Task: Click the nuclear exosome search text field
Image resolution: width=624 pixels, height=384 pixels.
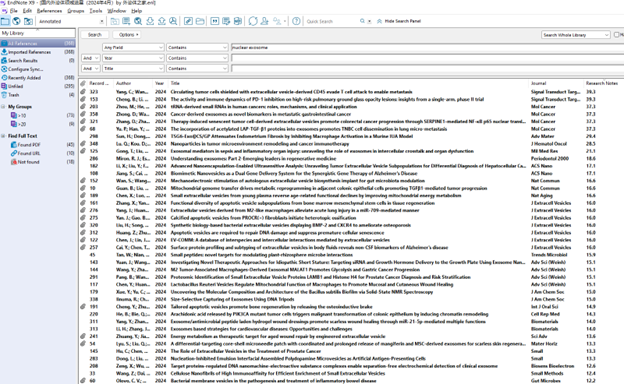Action: [x=427, y=47]
